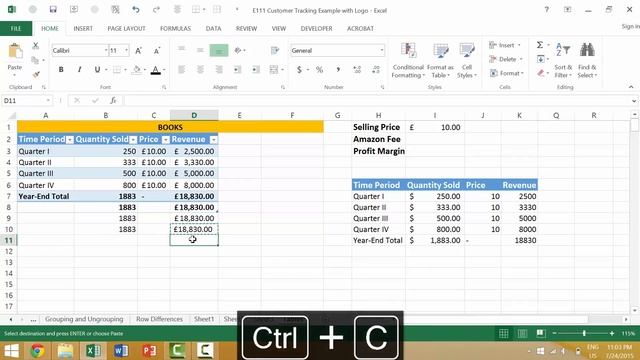The width and height of the screenshot is (640, 360).
Task: Toggle Middle Align vertical alignment
Action: click(x=200, y=50)
